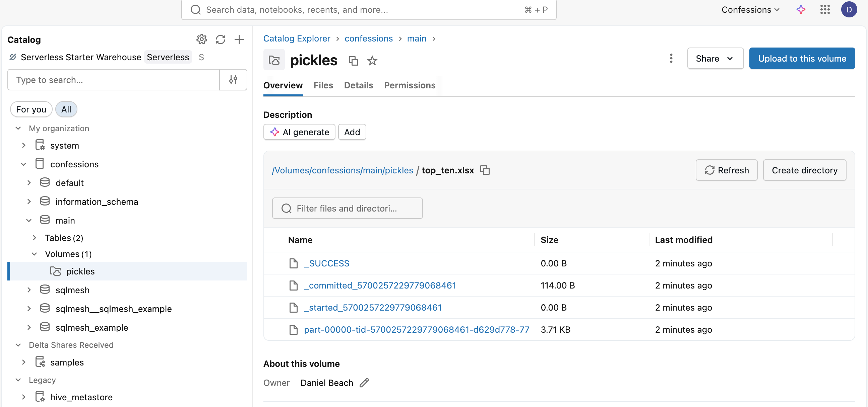868x407 pixels.
Task: Copy the top_ten.xlsx path icon
Action: tap(485, 170)
